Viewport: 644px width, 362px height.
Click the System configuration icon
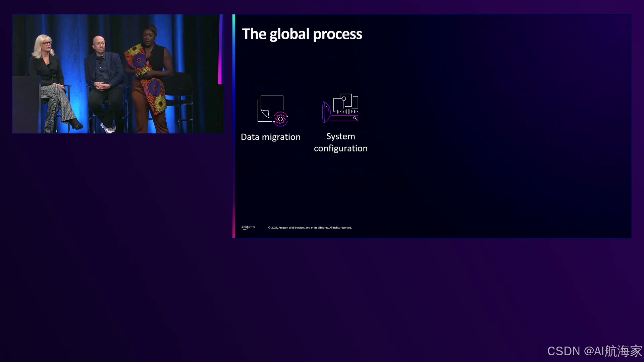point(340,109)
